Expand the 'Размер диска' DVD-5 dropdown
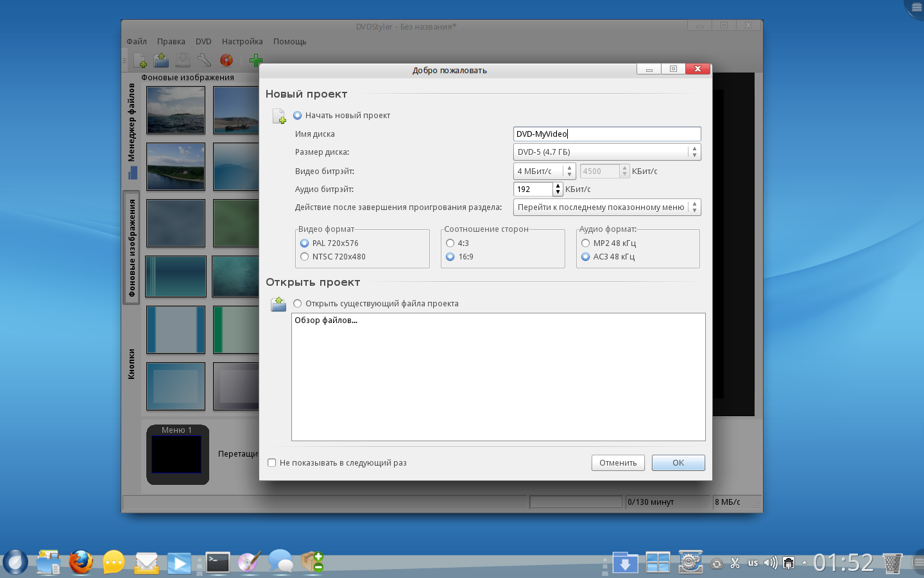This screenshot has height=578, width=924. point(606,152)
